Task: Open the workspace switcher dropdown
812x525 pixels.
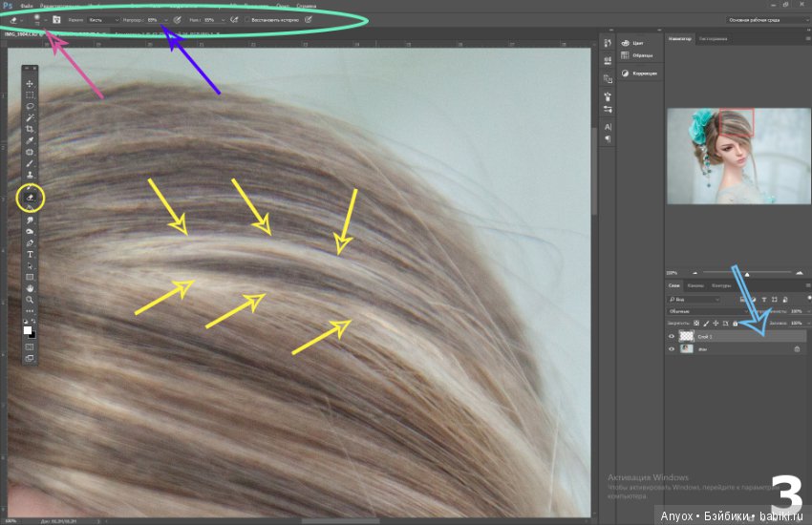Action: (x=767, y=20)
